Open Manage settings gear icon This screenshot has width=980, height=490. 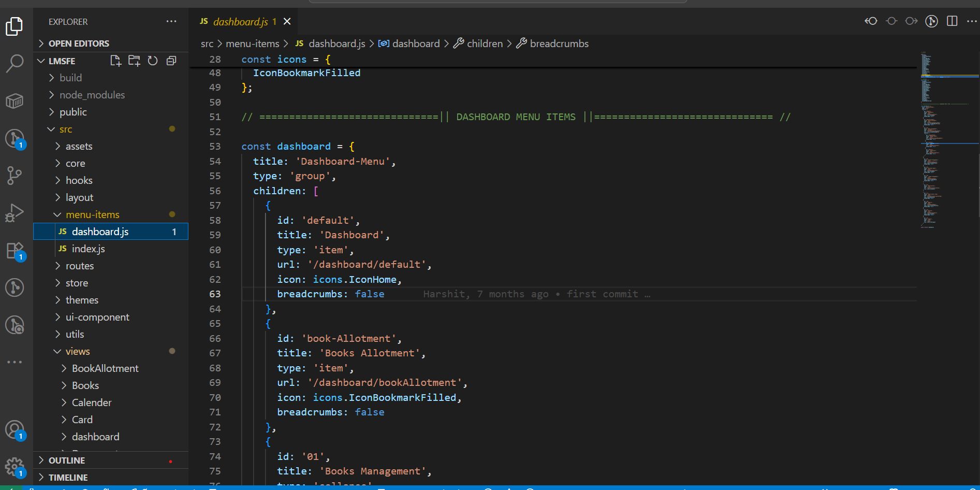(14, 467)
